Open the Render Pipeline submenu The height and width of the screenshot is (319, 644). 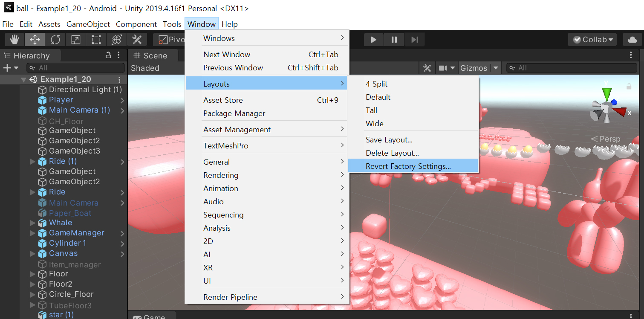267,297
